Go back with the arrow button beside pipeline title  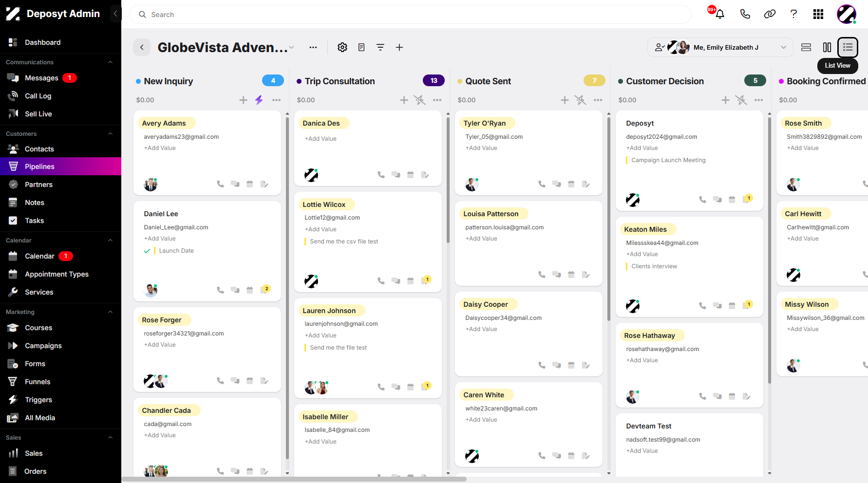pos(142,47)
